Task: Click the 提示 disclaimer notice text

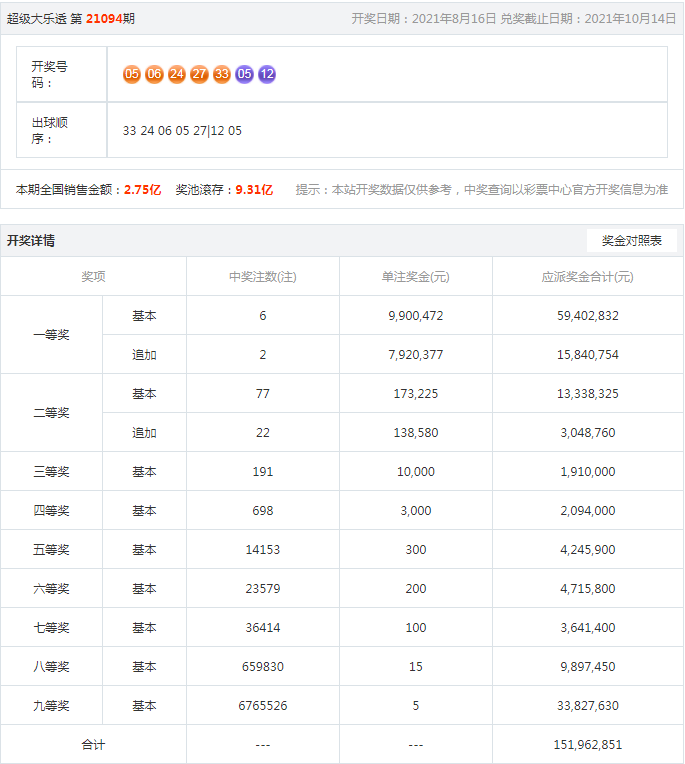Action: pyautogui.click(x=481, y=190)
